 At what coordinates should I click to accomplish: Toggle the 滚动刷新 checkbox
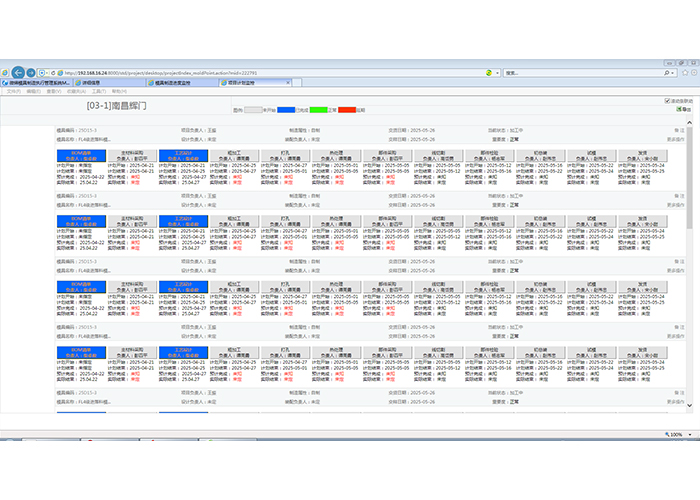tap(667, 101)
